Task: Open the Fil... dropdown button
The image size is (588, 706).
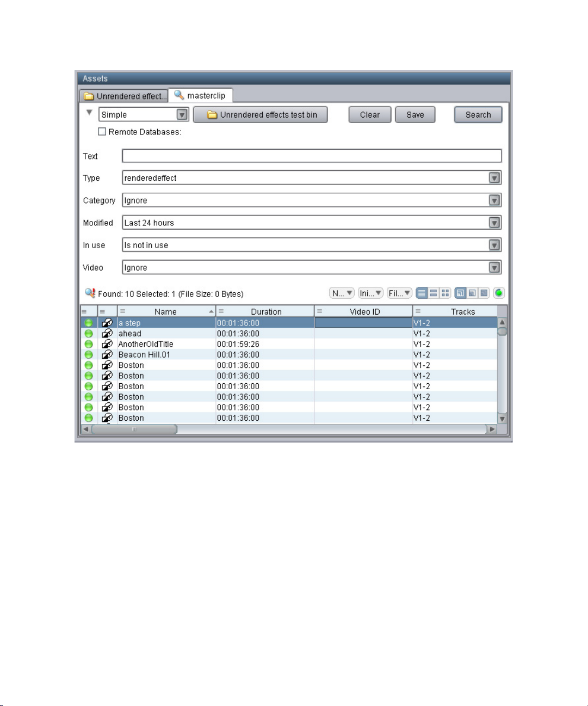Action: tap(399, 293)
